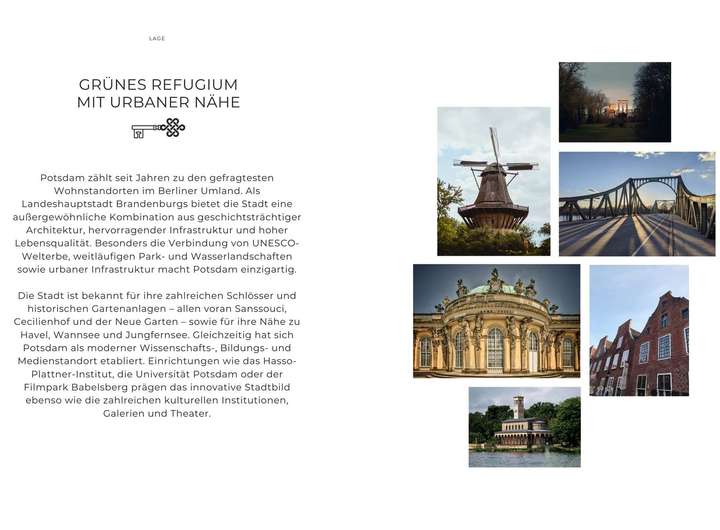This screenshot has height=530, width=720.
Task: Select the red brick houses photo
Action: point(638,331)
